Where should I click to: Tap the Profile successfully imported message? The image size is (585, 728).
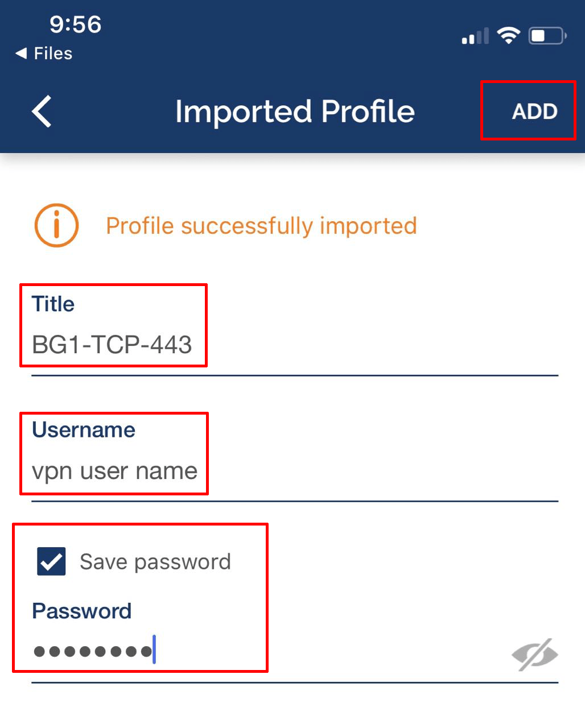point(261,225)
